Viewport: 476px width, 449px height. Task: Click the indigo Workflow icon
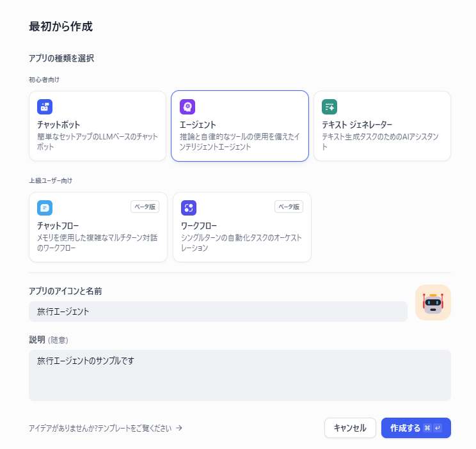click(189, 208)
